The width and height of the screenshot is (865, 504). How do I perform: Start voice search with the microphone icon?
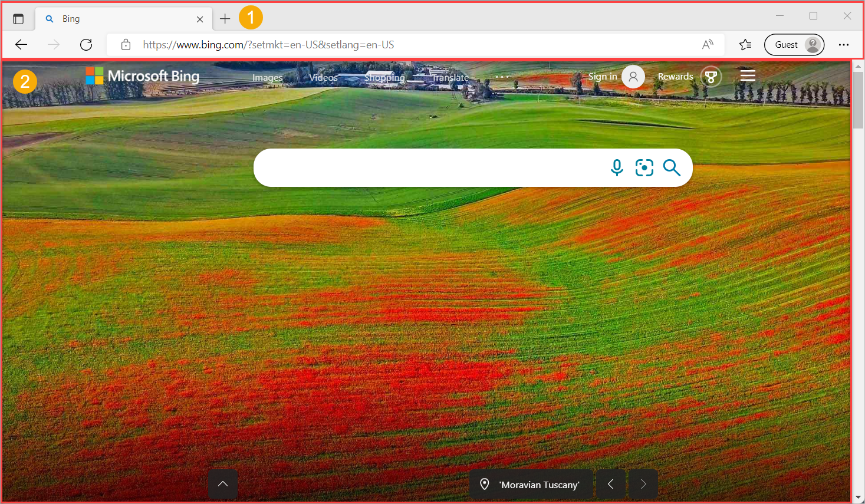617,168
